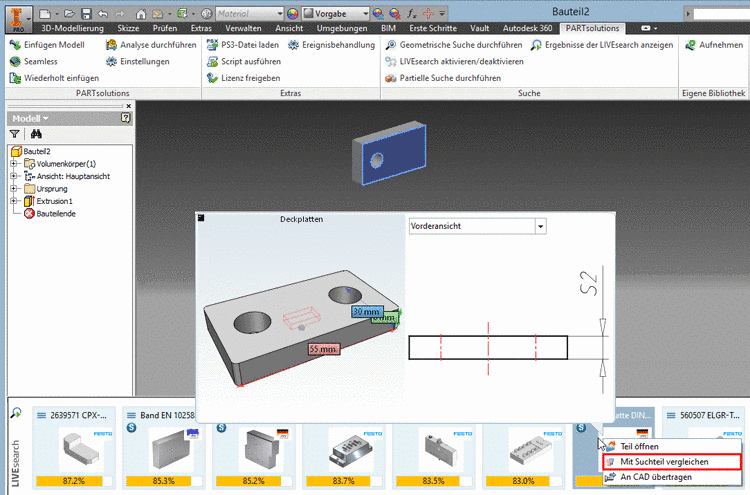Open the Modell browser help icon

pos(125,118)
